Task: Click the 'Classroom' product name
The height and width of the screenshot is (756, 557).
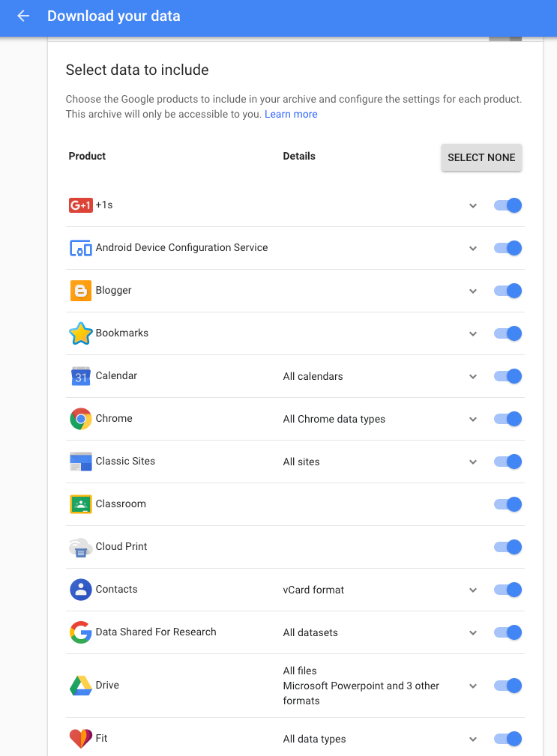Action: 121,504
